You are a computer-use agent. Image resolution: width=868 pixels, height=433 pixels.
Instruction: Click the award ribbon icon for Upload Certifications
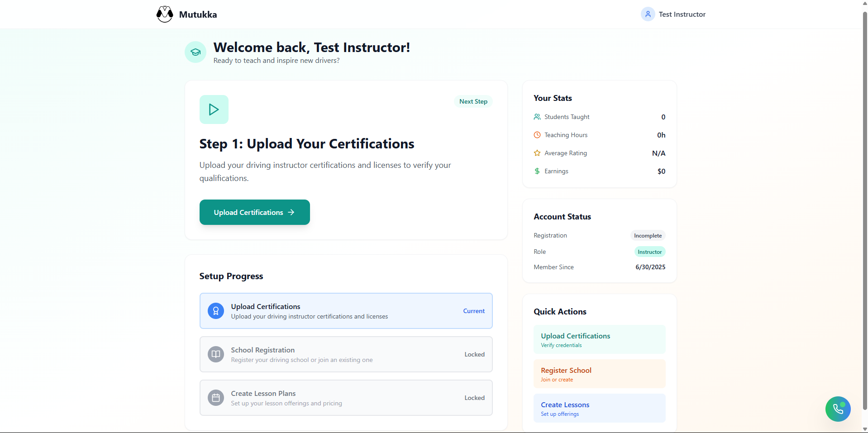(216, 311)
